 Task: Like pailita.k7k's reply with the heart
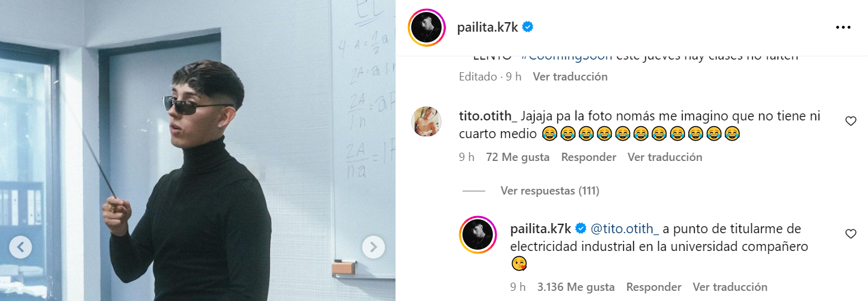pos(851,234)
